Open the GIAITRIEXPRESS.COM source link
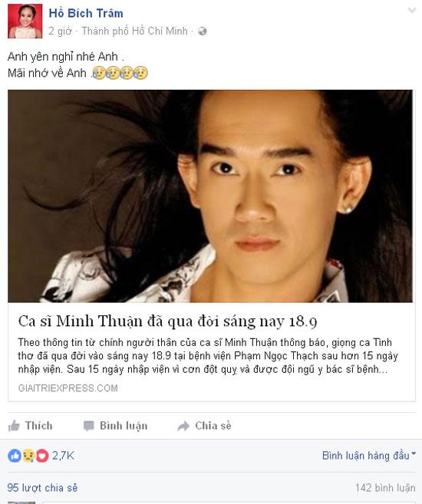The width and height of the screenshot is (422, 504). point(68,388)
